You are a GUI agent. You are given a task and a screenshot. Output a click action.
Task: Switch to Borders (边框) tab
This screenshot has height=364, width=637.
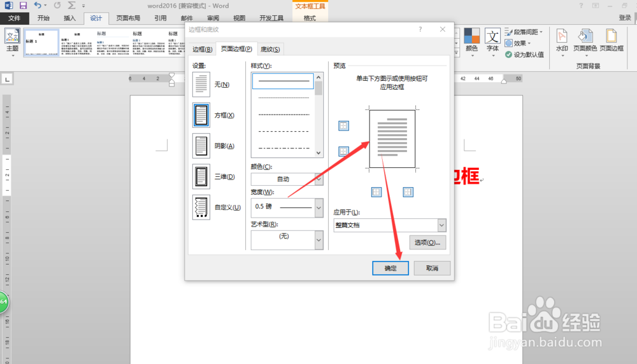pos(203,49)
